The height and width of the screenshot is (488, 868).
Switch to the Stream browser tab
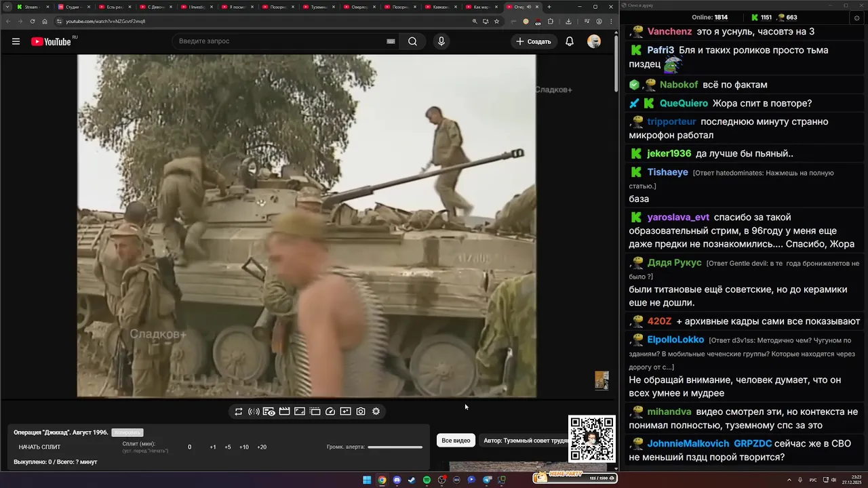point(33,7)
